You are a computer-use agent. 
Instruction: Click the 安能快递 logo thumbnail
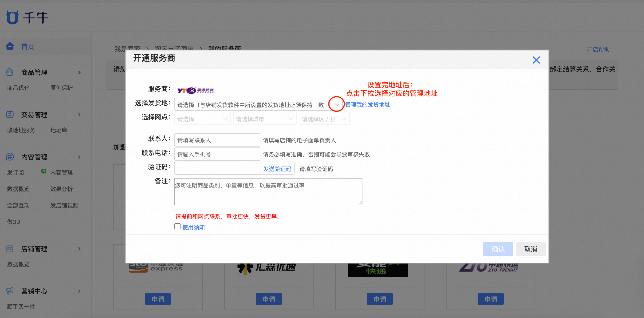point(378,270)
